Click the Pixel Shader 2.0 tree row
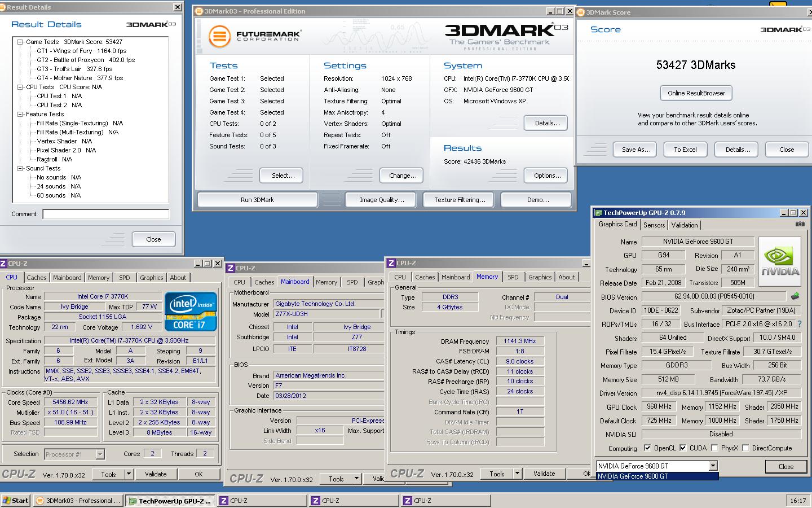 [x=66, y=150]
